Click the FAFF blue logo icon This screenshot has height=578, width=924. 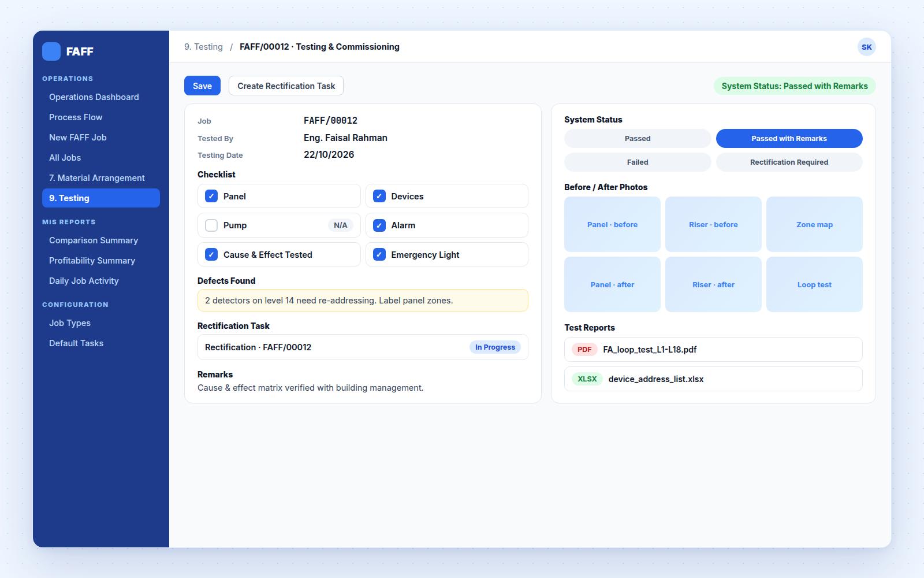coord(51,51)
